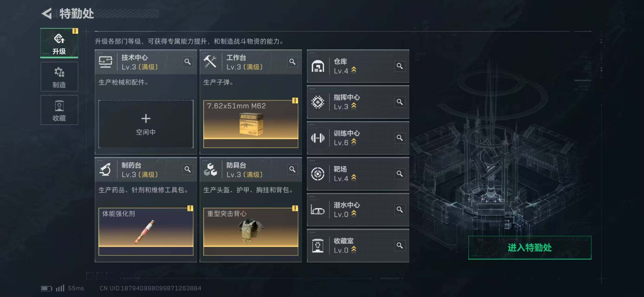Claim the 体能强化剂 item card
Image resolution: width=644 pixels, height=297 pixels.
tap(146, 232)
